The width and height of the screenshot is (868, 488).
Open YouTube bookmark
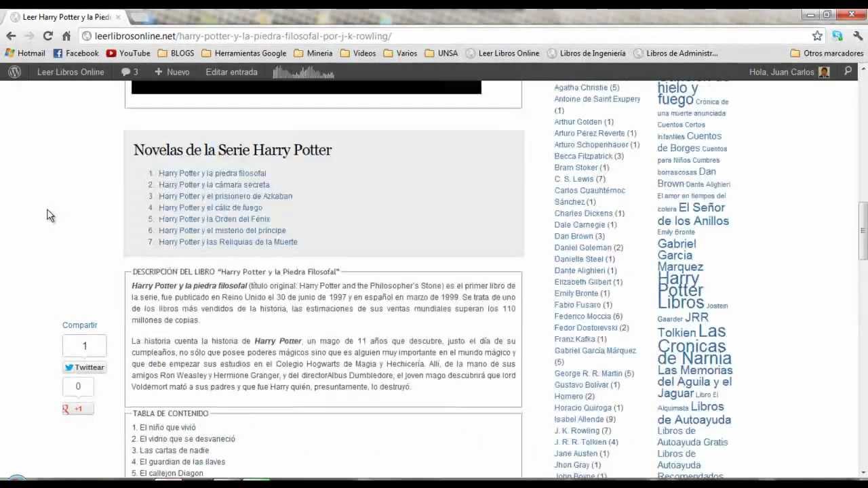pyautogui.click(x=128, y=53)
